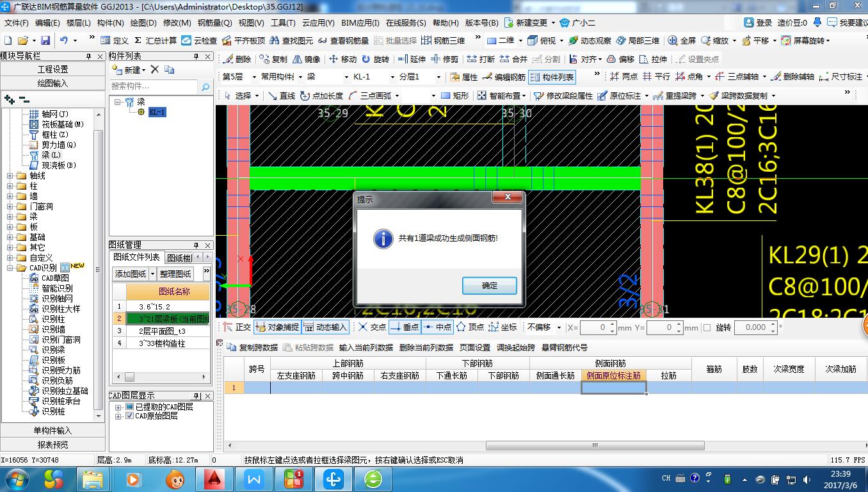
Task: Open the 工程设置 module section
Action: [x=52, y=69]
